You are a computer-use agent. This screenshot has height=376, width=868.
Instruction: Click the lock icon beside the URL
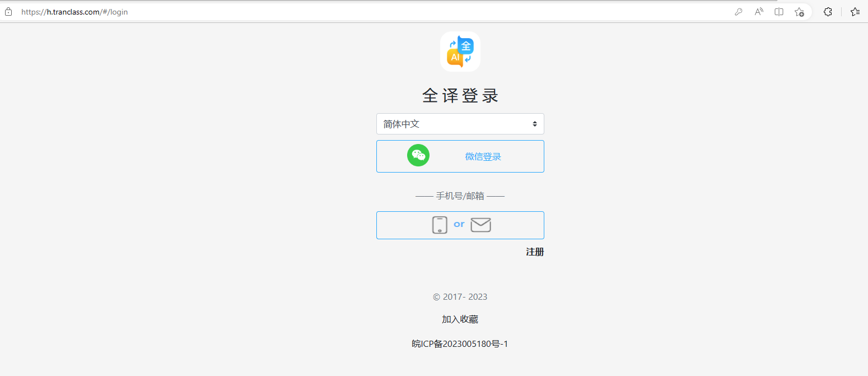pos(8,12)
